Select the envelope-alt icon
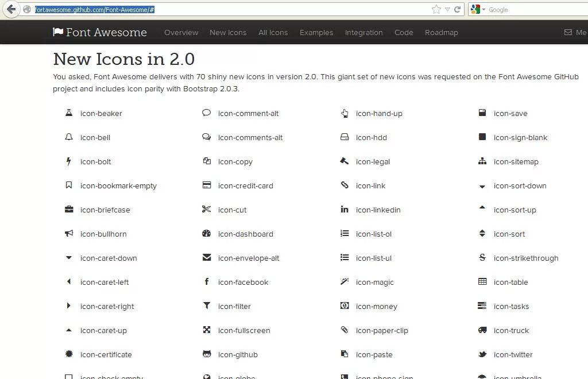The width and height of the screenshot is (588, 379). 207,257
